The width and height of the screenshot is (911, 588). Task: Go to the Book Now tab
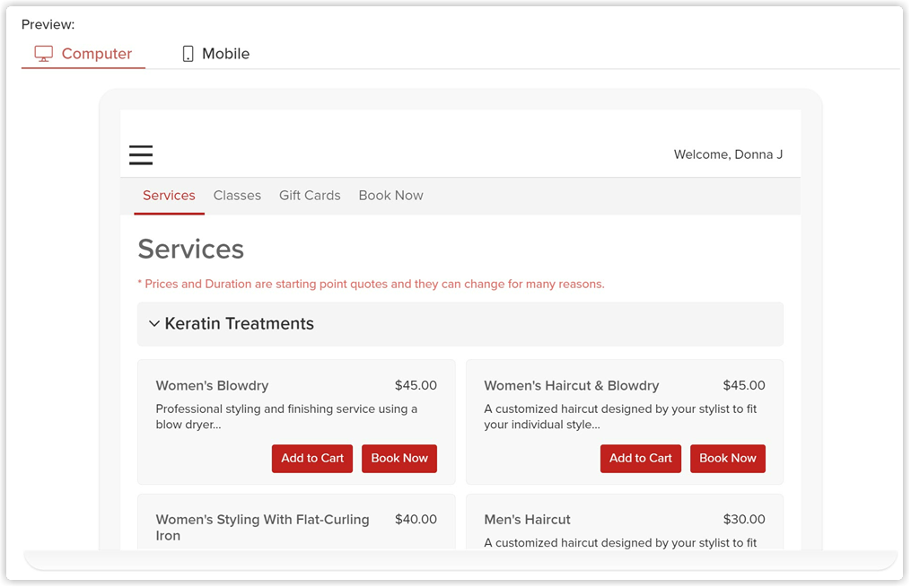point(391,196)
